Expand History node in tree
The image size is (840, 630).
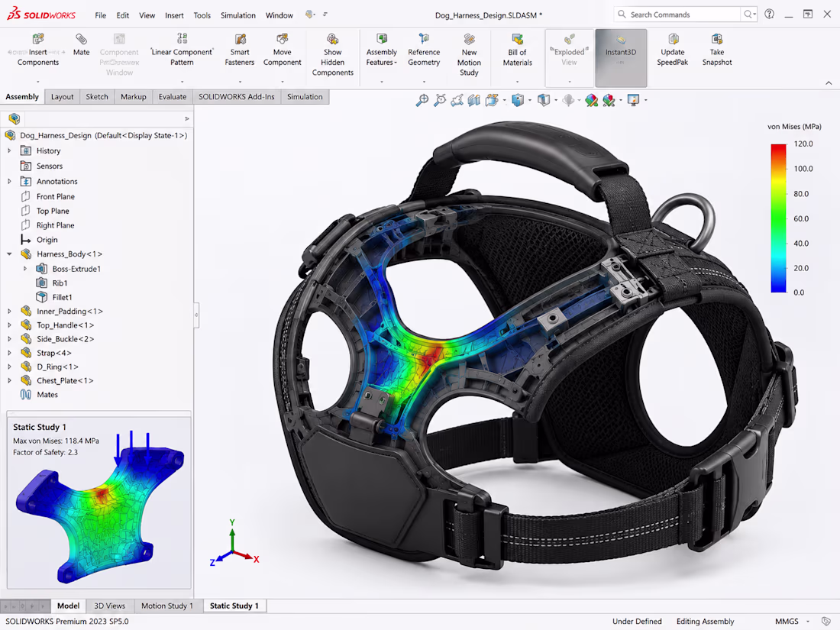(x=9, y=151)
